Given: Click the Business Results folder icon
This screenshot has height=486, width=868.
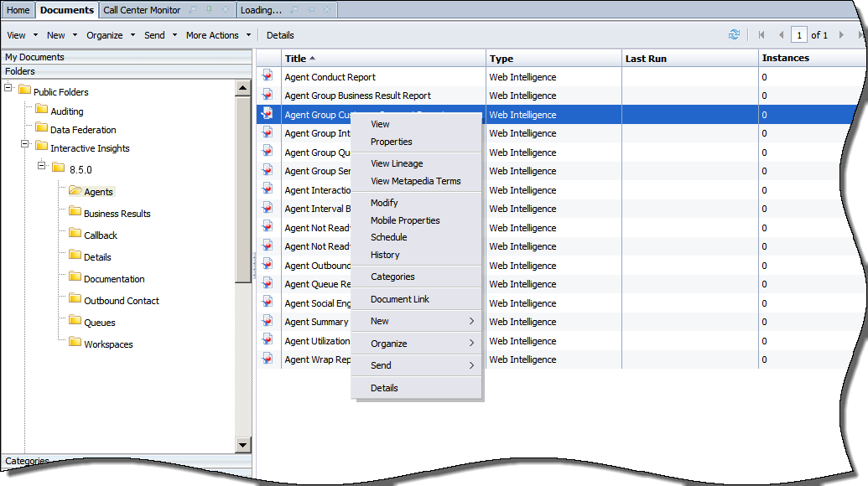Looking at the screenshot, I should [75, 213].
